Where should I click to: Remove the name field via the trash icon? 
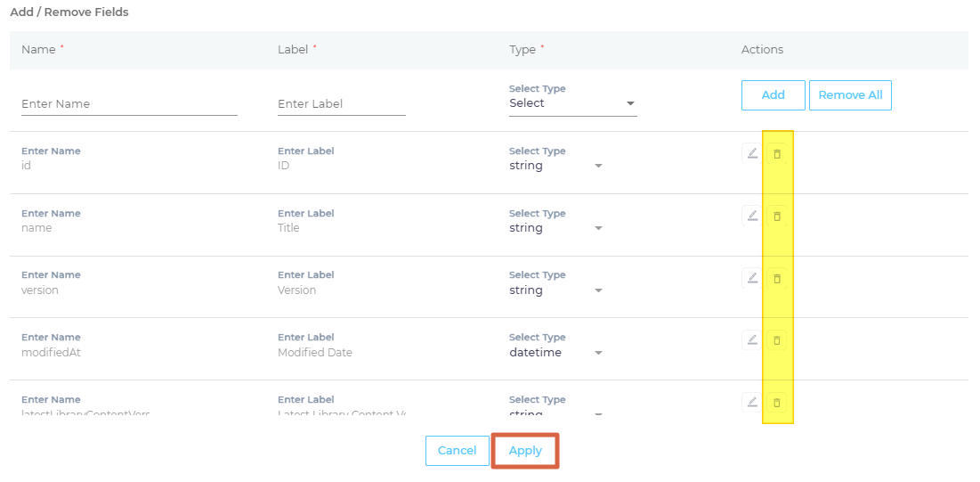click(x=776, y=216)
